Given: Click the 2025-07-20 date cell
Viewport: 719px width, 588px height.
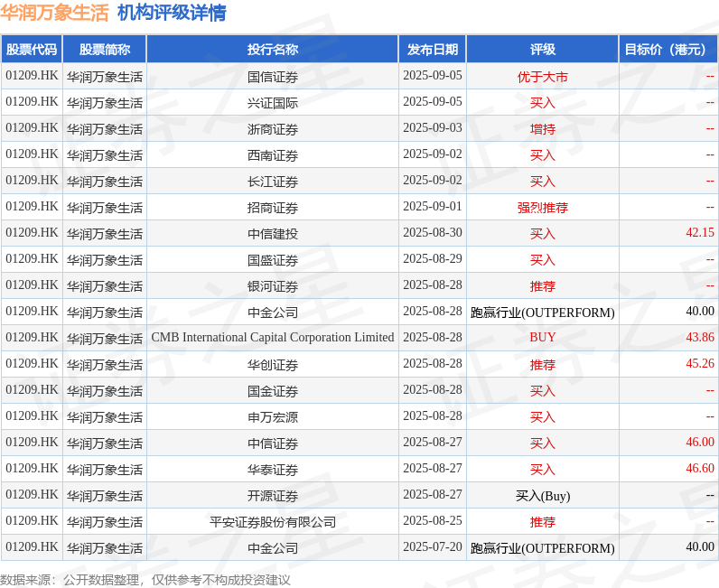Looking at the screenshot, I should pyautogui.click(x=433, y=547).
